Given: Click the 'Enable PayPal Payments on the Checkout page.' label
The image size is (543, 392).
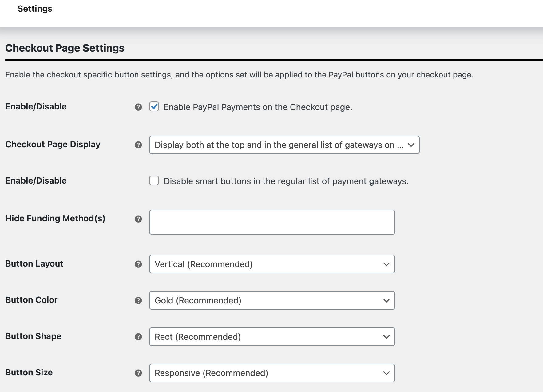Looking at the screenshot, I should coord(258,107).
